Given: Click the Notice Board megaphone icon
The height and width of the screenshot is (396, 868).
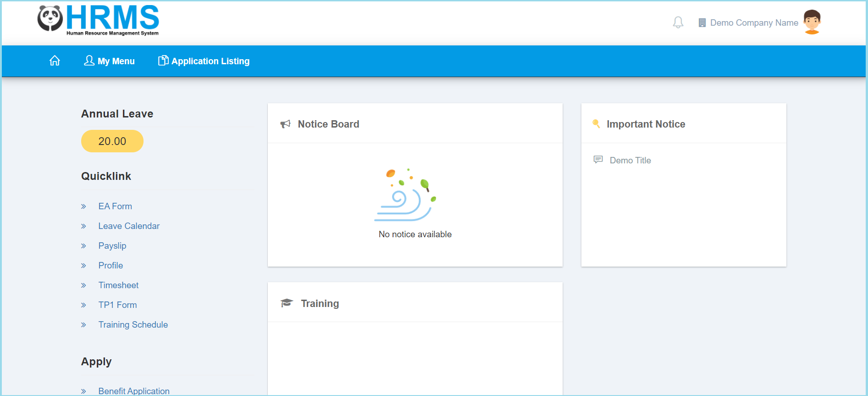Looking at the screenshot, I should pos(285,124).
